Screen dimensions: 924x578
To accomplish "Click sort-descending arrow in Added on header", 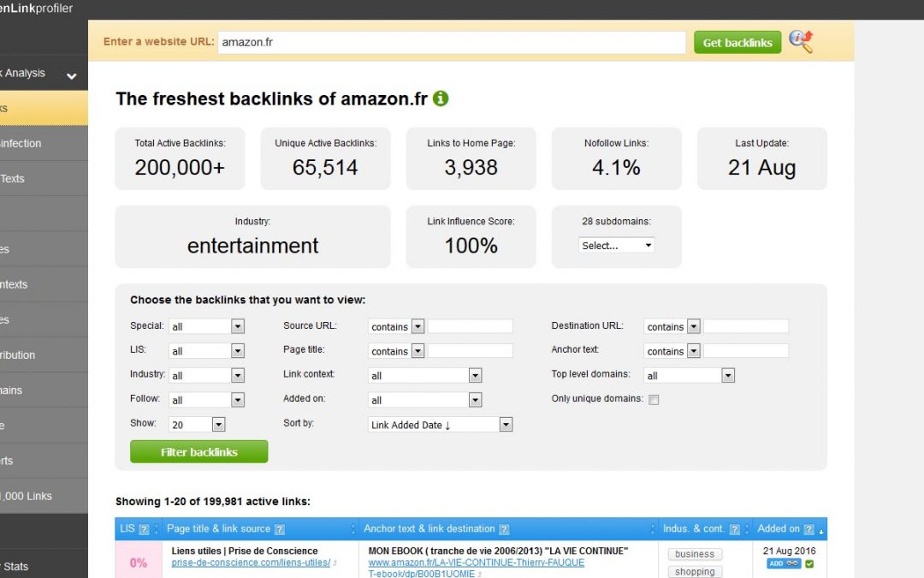I will coord(820,532).
